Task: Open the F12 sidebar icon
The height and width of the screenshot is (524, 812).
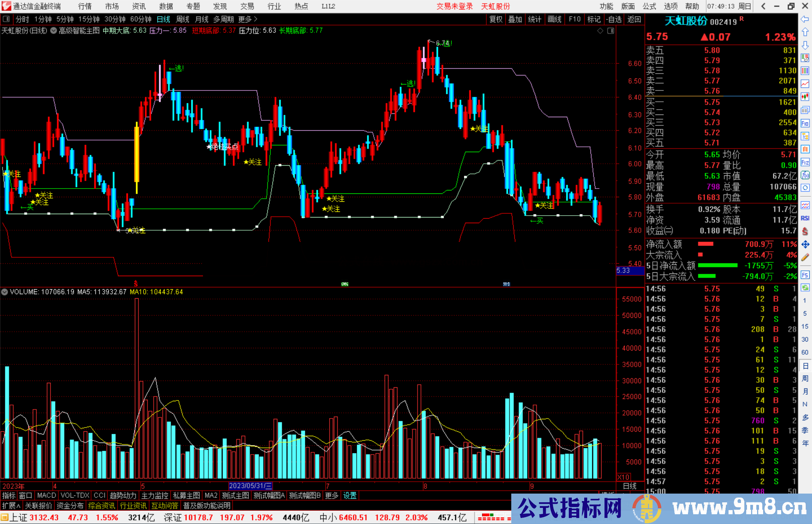Action: 805,162
